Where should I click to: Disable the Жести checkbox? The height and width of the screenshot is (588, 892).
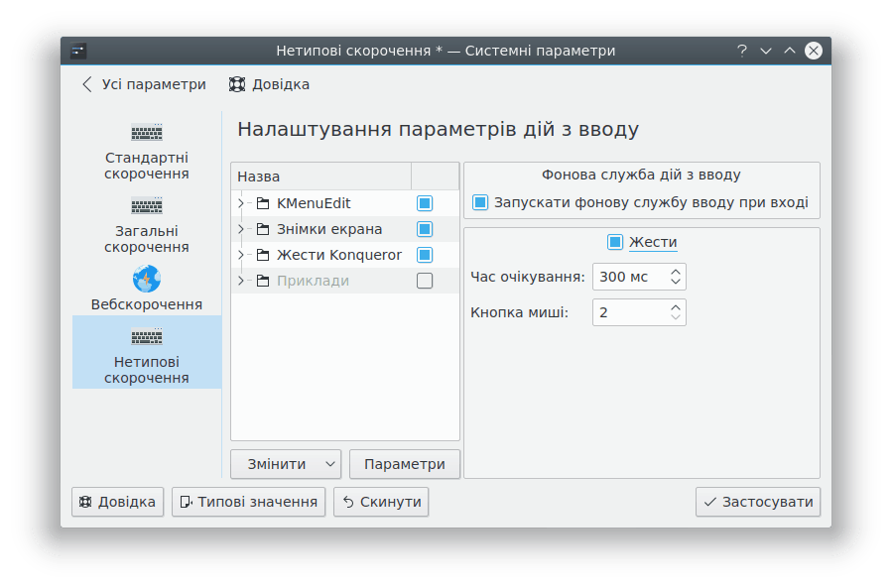[615, 242]
